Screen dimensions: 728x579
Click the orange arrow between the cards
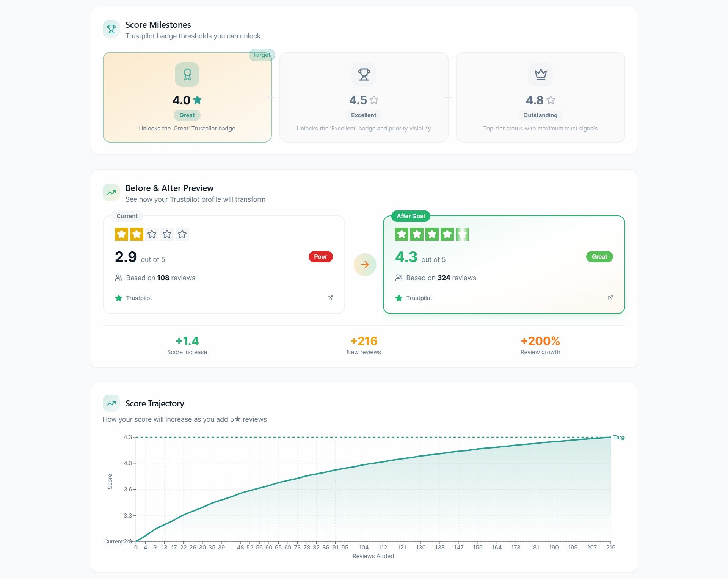coord(365,265)
